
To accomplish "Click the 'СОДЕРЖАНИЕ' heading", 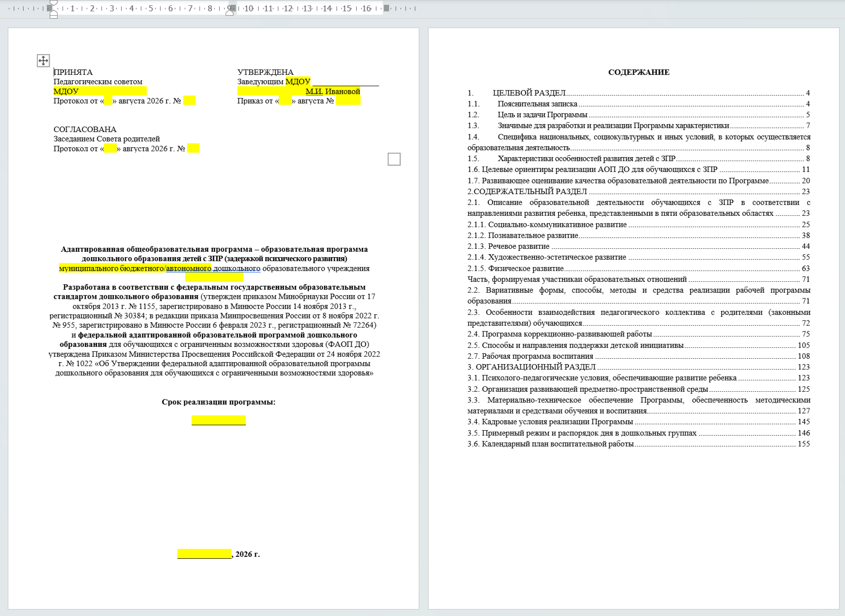I will tap(639, 72).
